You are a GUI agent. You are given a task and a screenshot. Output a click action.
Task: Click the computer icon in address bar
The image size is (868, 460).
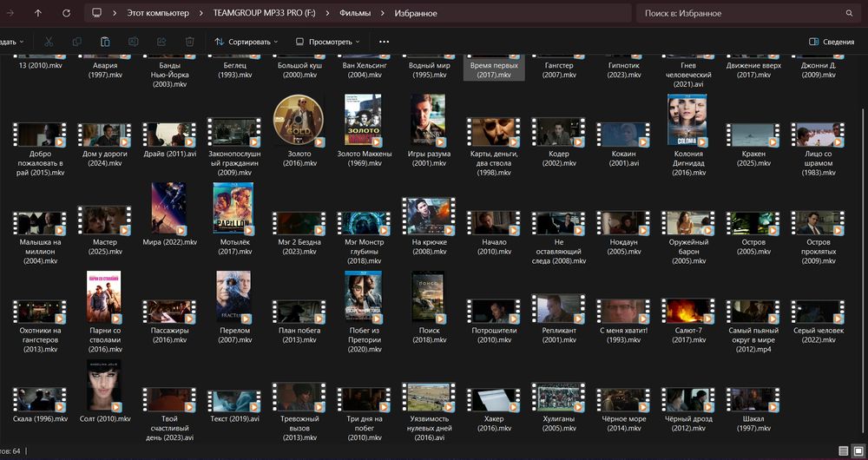97,13
